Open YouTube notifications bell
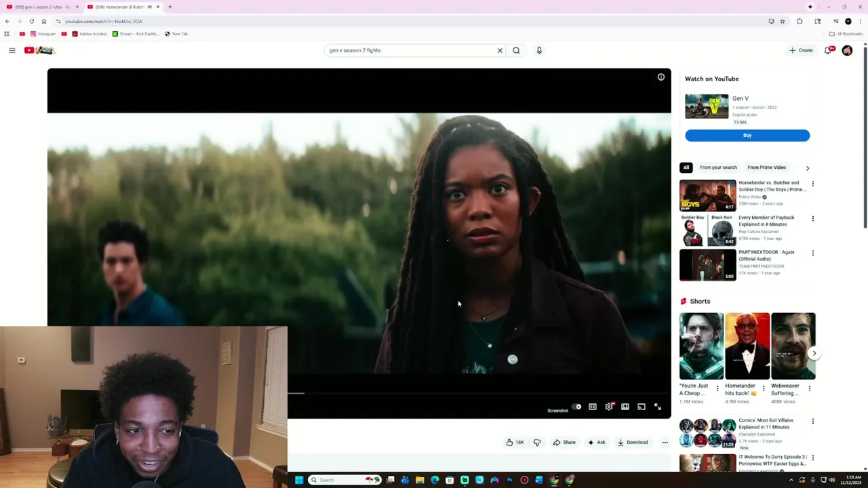Screen dimensions: 868x488 (828, 50)
